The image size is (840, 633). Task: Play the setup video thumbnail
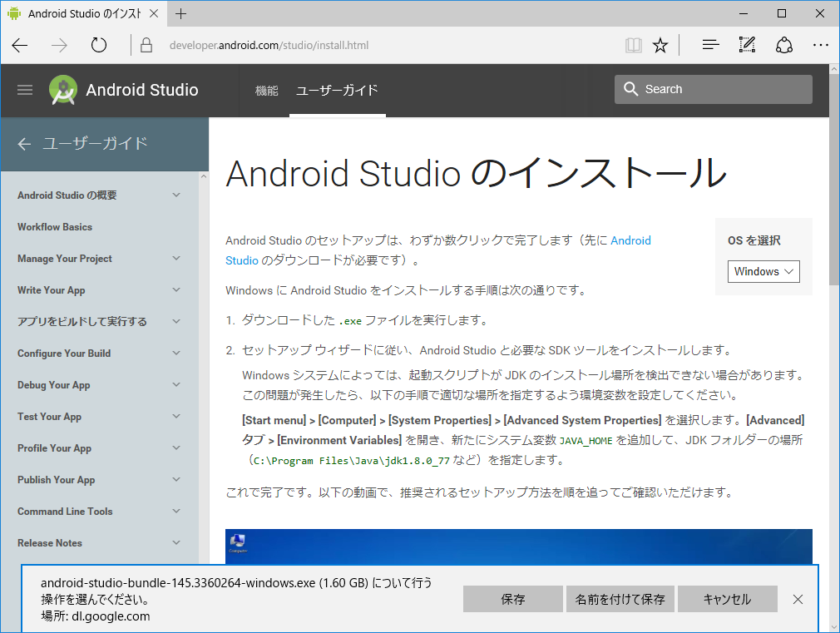point(519,546)
